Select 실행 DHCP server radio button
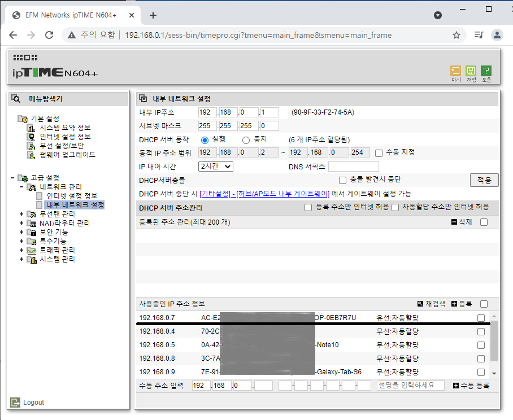The height and width of the screenshot is (420, 513). [205, 140]
